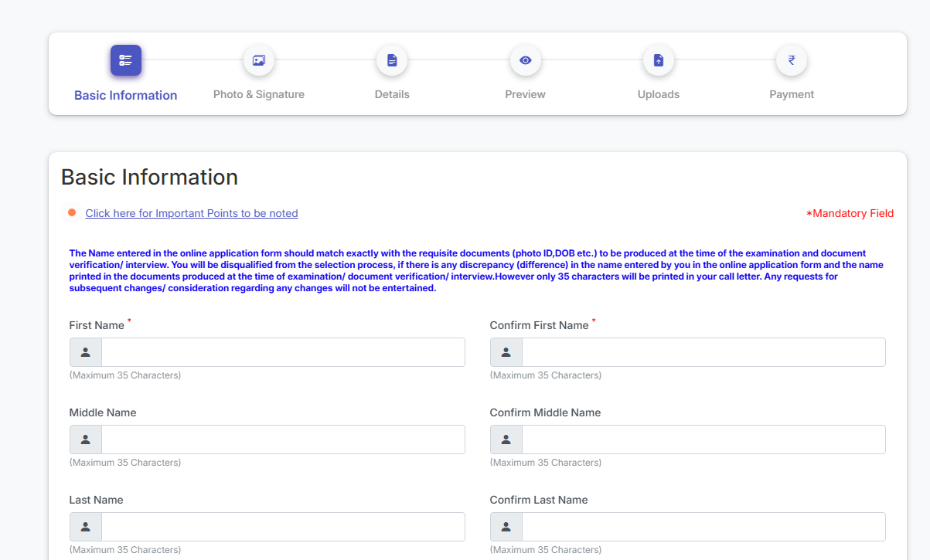Screen dimensions: 930x560
Task: Click the Basic Information step icon
Action: (x=125, y=60)
